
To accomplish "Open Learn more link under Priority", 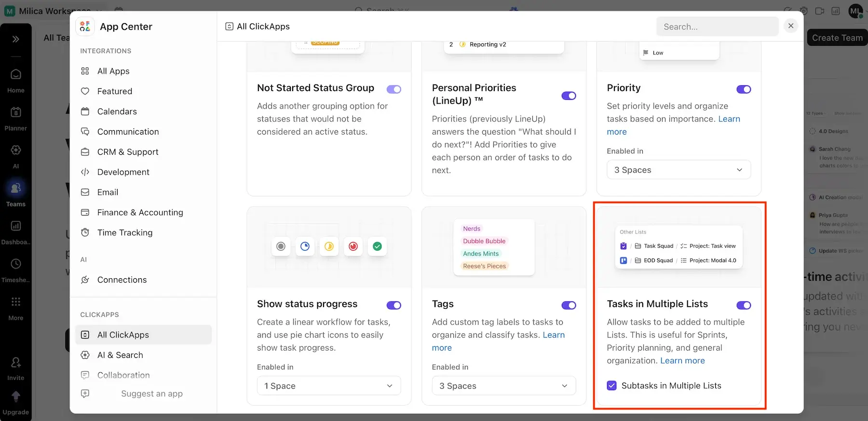I will [x=674, y=125].
